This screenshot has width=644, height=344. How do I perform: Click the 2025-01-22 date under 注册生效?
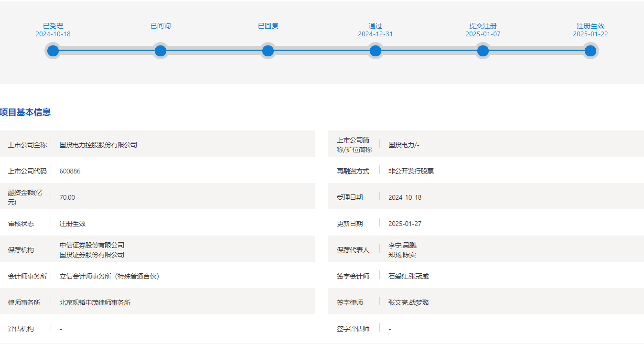[590, 34]
